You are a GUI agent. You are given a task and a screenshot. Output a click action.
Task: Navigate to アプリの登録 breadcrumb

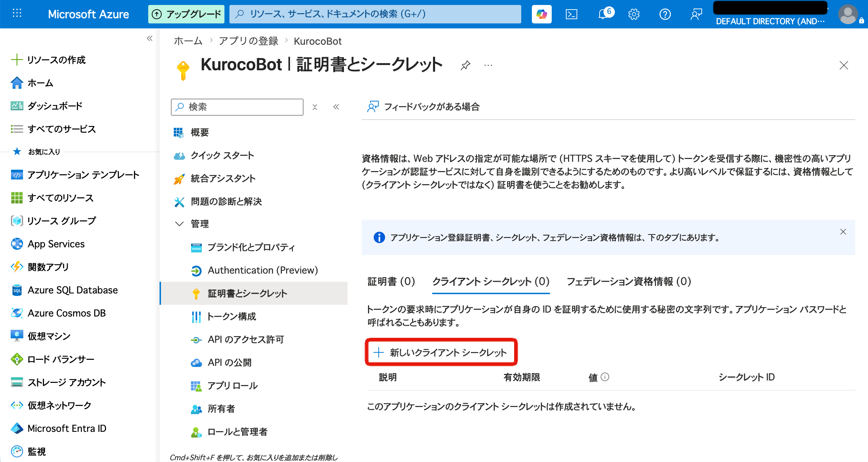249,41
